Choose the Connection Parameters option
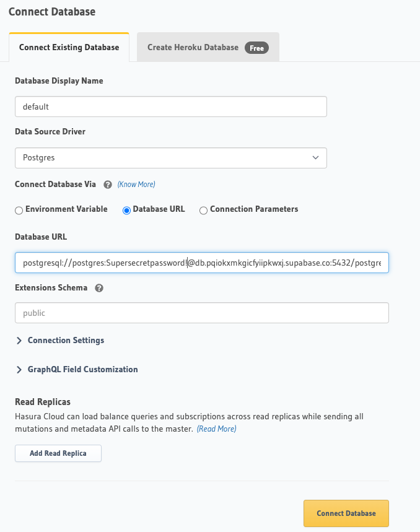 pyautogui.click(x=203, y=210)
